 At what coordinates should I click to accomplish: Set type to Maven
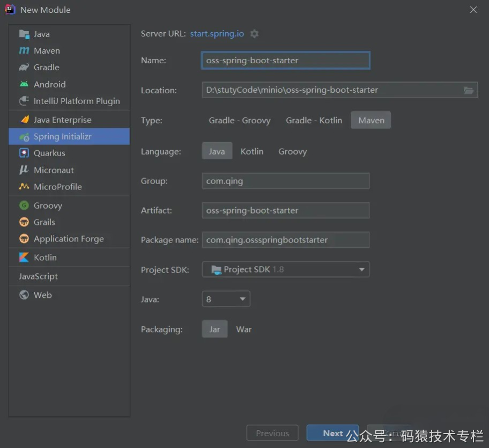click(x=371, y=120)
